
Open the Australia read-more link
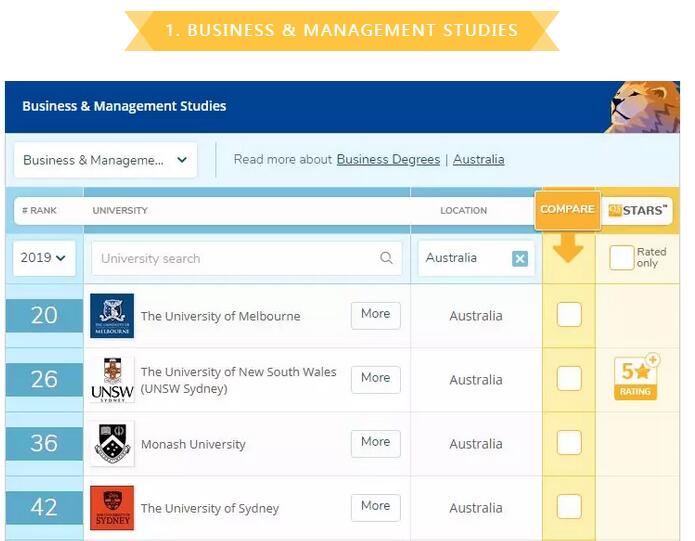coord(479,160)
